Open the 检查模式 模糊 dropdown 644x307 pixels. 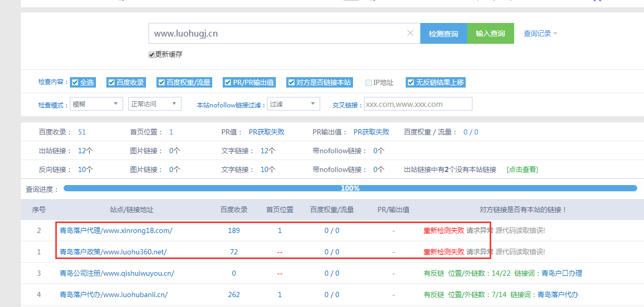pyautogui.click(x=96, y=104)
